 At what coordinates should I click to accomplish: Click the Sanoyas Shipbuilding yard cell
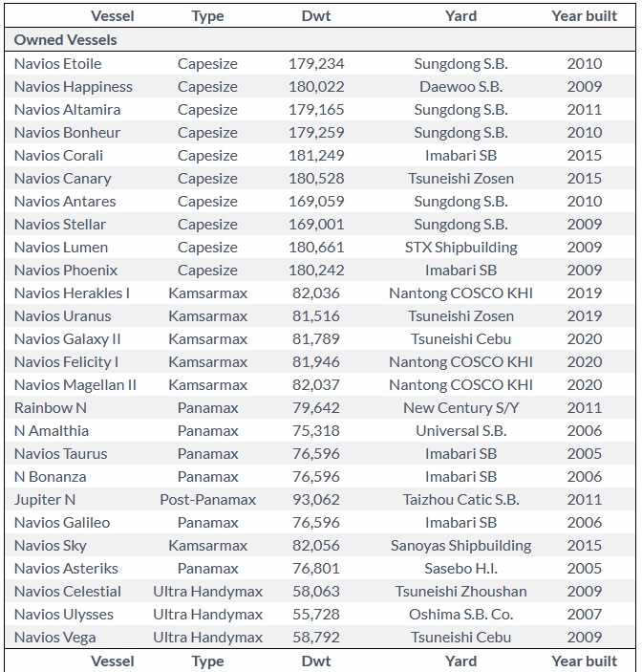point(460,546)
